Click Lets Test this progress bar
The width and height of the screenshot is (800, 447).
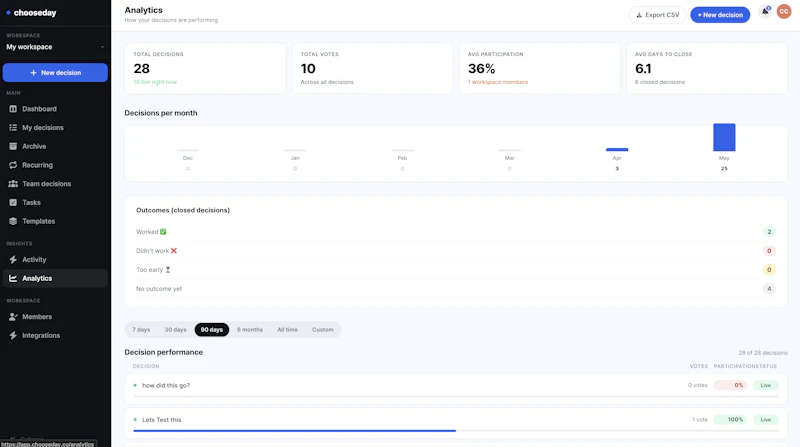(456, 431)
